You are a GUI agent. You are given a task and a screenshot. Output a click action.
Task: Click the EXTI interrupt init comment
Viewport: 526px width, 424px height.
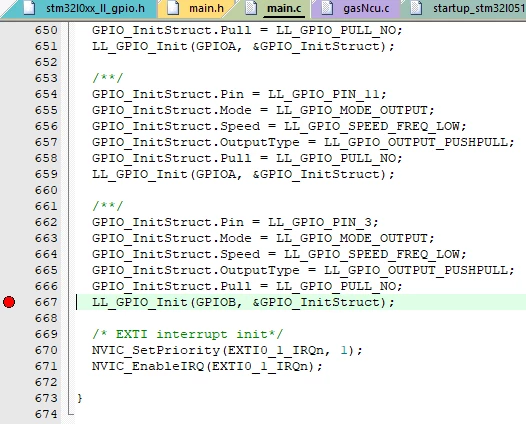(188, 334)
